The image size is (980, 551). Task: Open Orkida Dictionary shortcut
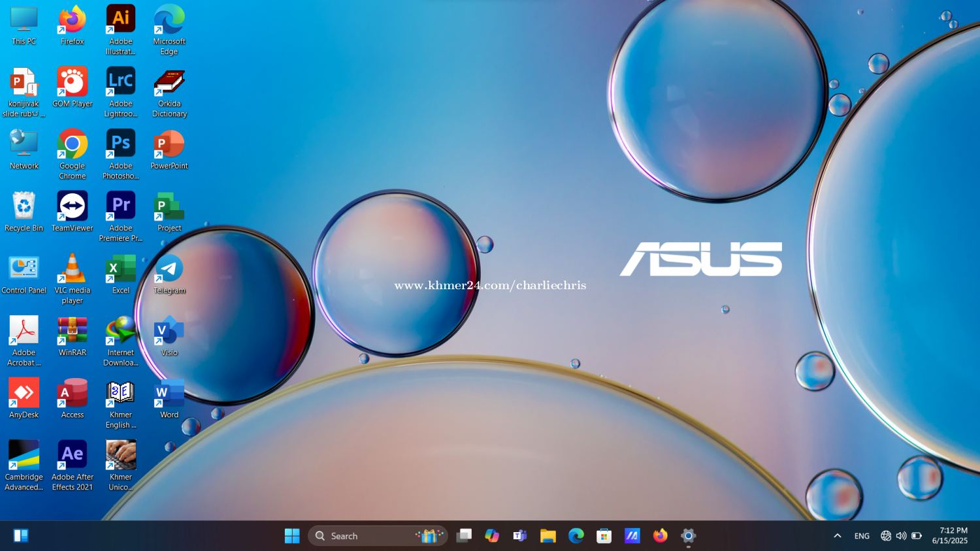coord(169,93)
